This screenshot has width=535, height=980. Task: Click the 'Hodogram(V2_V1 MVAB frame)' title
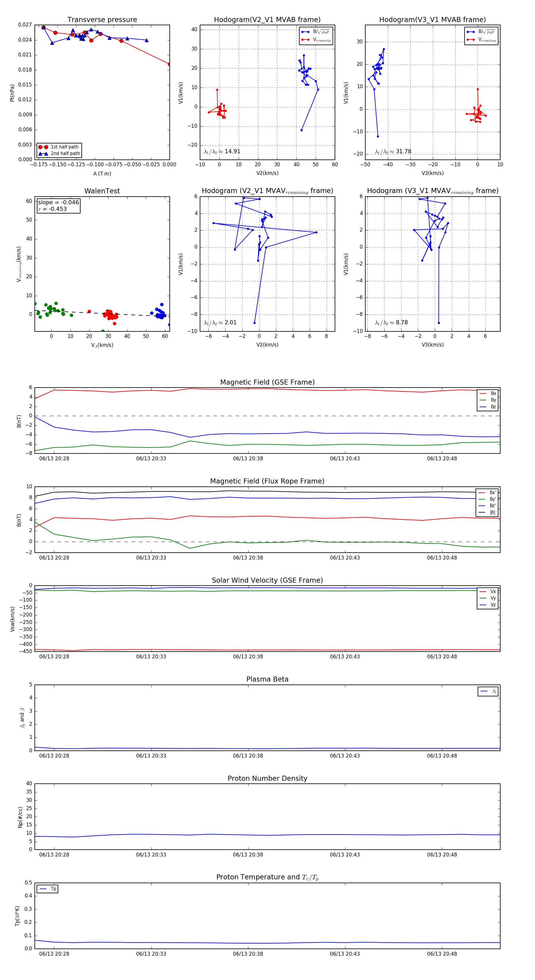(x=267, y=20)
